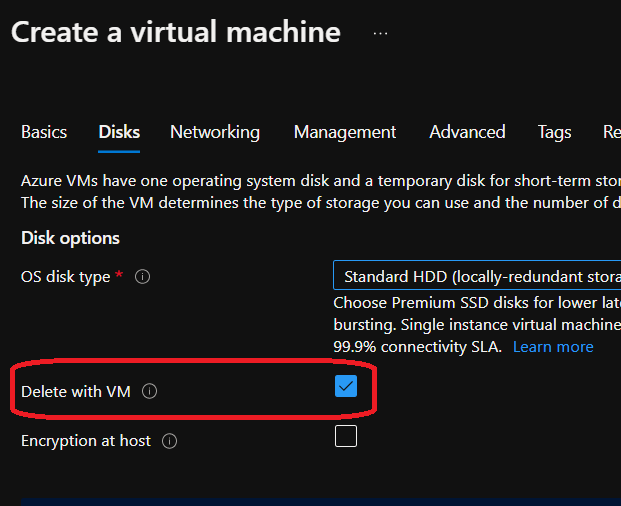The width and height of the screenshot is (621, 506).
Task: Click the Create a virtual machine title
Action: tap(176, 32)
